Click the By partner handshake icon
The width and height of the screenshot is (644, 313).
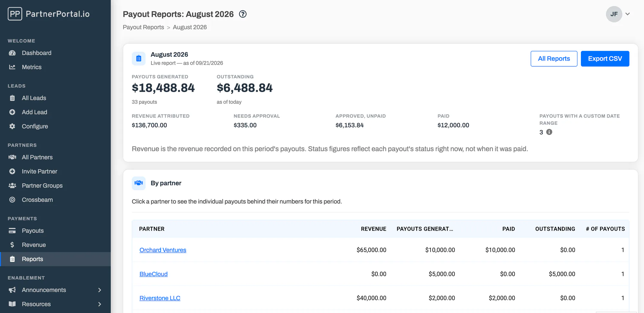tap(139, 183)
